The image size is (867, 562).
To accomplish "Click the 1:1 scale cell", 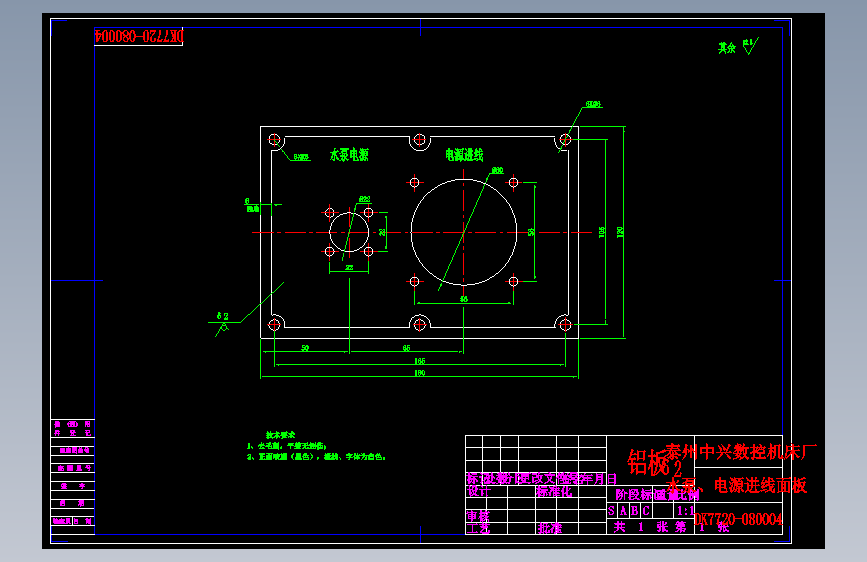I will [x=685, y=511].
